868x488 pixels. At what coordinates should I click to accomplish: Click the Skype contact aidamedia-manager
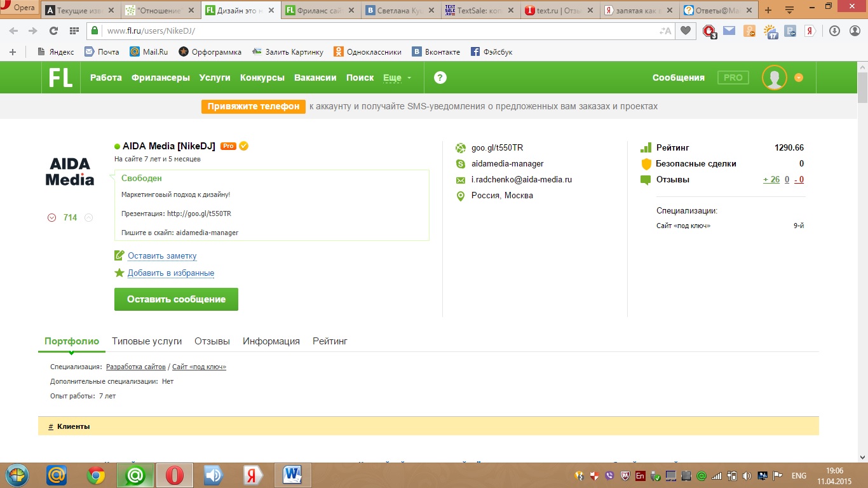508,164
